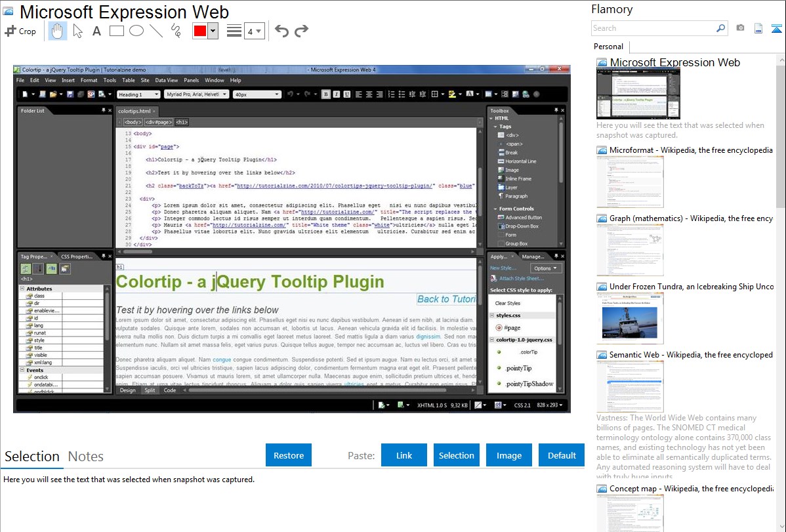The image size is (786, 532).
Task: Click the main Expression Web snapshot image
Action: pos(292,239)
